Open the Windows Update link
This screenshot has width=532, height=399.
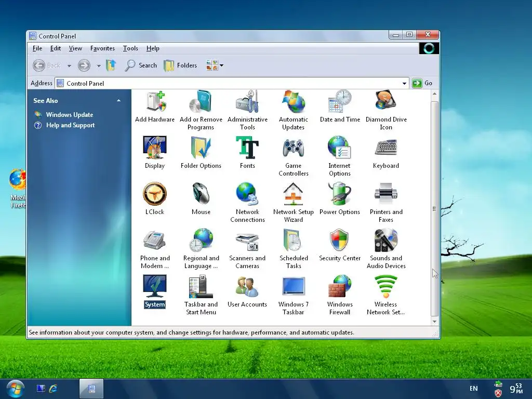[x=69, y=115]
